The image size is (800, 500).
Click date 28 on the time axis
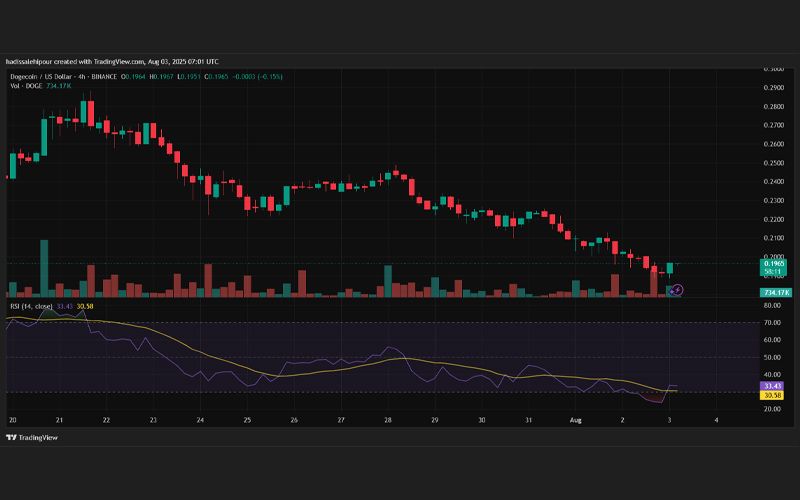pyautogui.click(x=388, y=420)
